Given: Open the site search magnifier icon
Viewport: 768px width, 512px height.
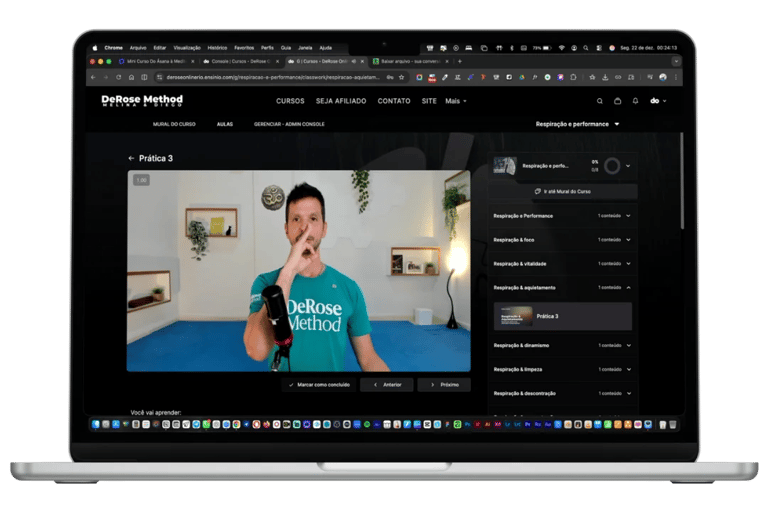Looking at the screenshot, I should coord(600,101).
